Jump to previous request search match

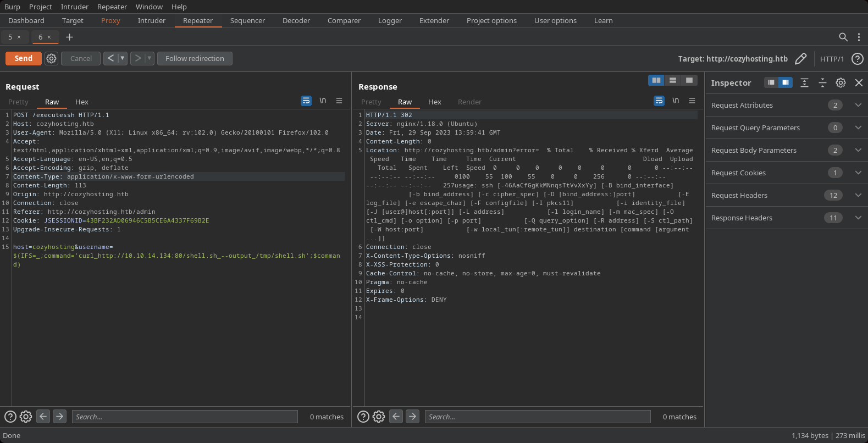click(x=43, y=416)
